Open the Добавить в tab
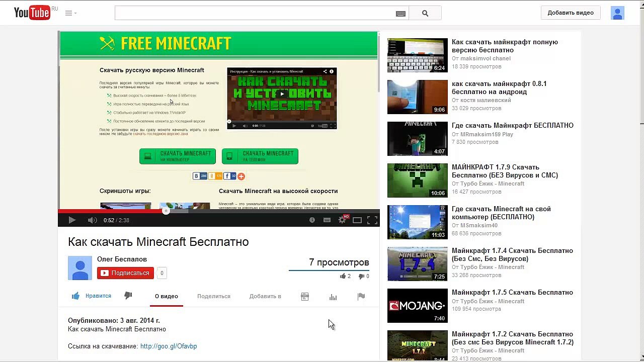 pyautogui.click(x=265, y=296)
